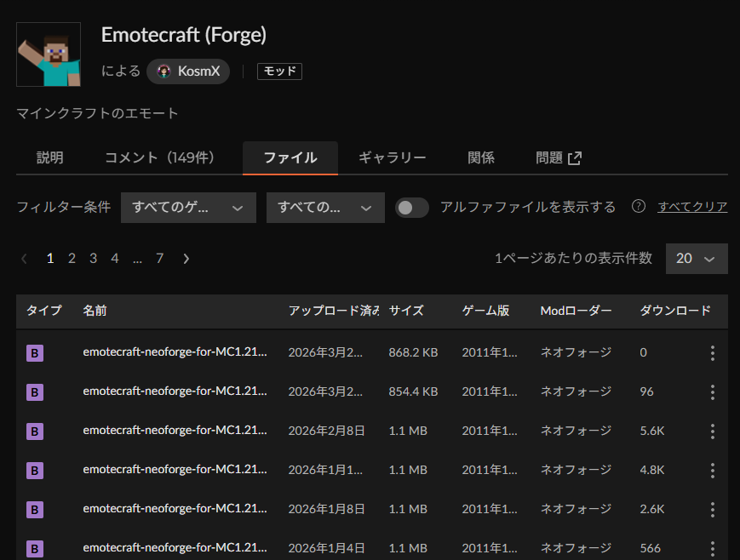
Task: Open three-dot menu for first file row
Action: click(712, 353)
